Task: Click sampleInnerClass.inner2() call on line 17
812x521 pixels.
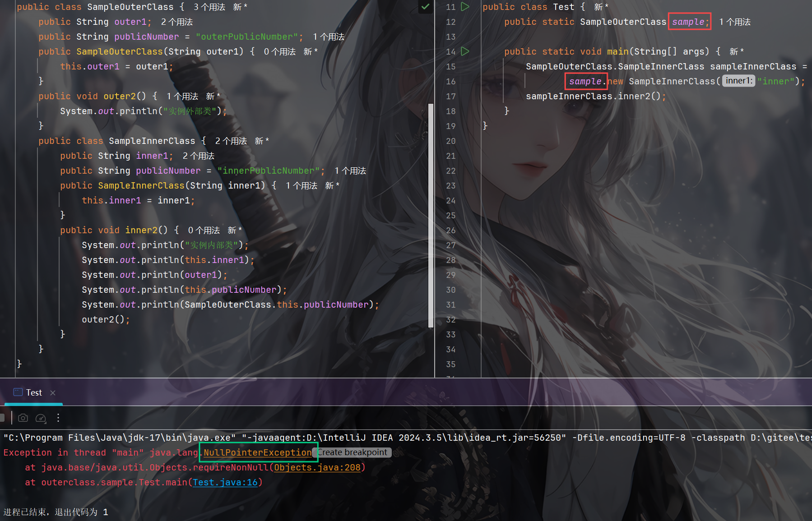Action: [x=596, y=96]
